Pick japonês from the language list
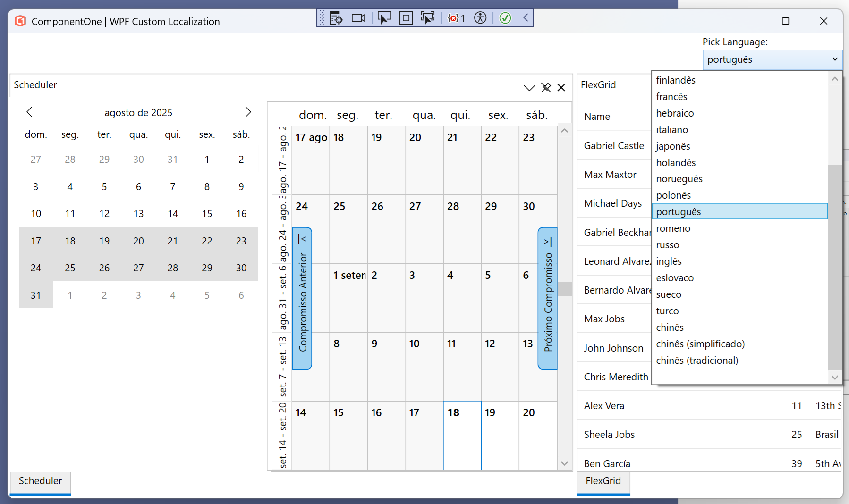Viewport: 849px width, 504px height. point(739,146)
